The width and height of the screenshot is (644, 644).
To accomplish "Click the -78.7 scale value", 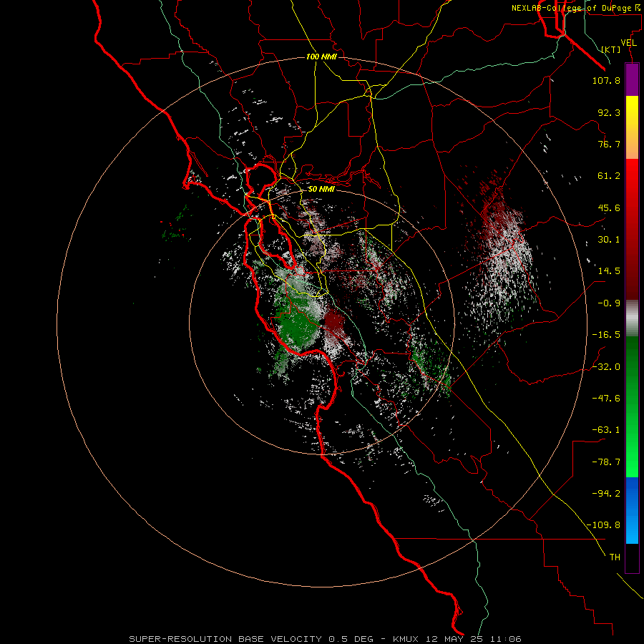I will (606, 462).
